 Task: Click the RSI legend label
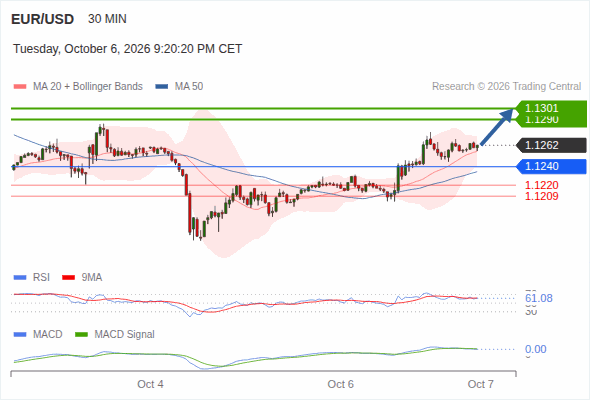[x=41, y=278]
